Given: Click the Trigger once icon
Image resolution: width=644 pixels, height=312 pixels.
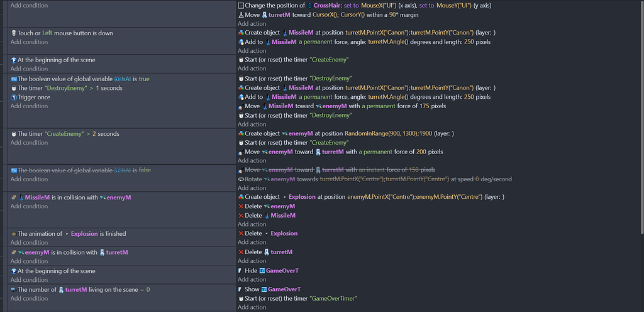Looking at the screenshot, I should (14, 97).
